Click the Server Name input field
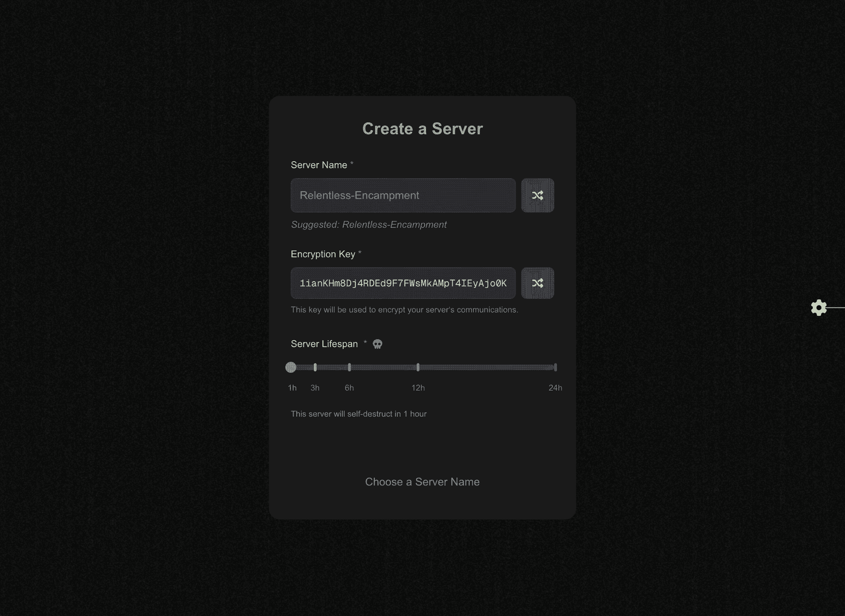Viewport: 845px width, 616px height. pos(403,195)
